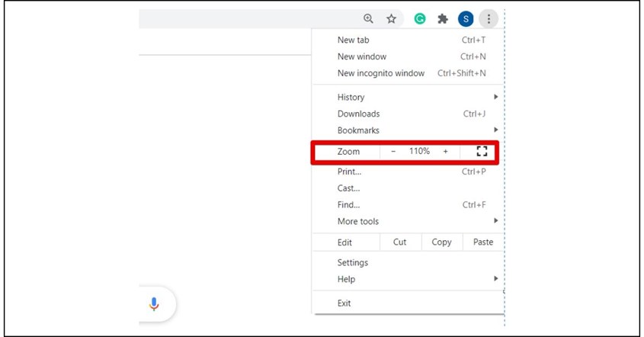Click the Paste button in Edit row
The width and height of the screenshot is (644, 337).
(x=483, y=242)
